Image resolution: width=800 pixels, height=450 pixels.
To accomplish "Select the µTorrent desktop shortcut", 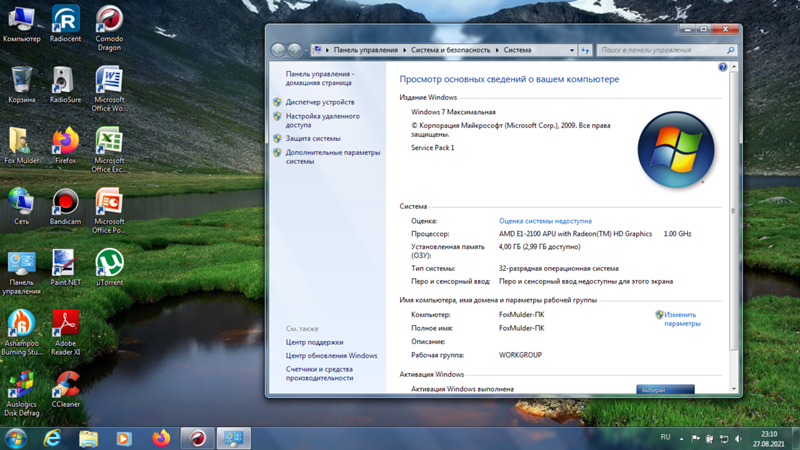I will (x=109, y=267).
